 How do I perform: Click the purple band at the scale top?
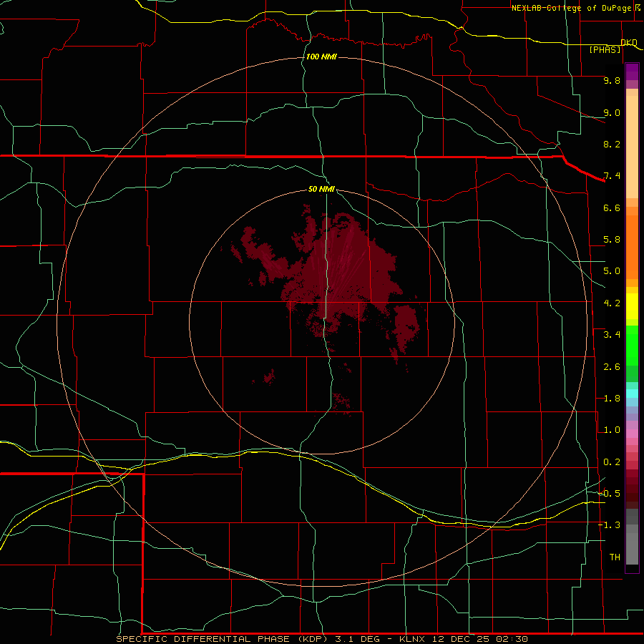(x=632, y=72)
